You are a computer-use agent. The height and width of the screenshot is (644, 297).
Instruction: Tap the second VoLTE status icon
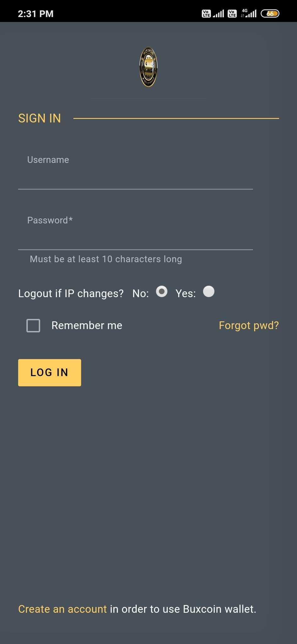(x=232, y=14)
